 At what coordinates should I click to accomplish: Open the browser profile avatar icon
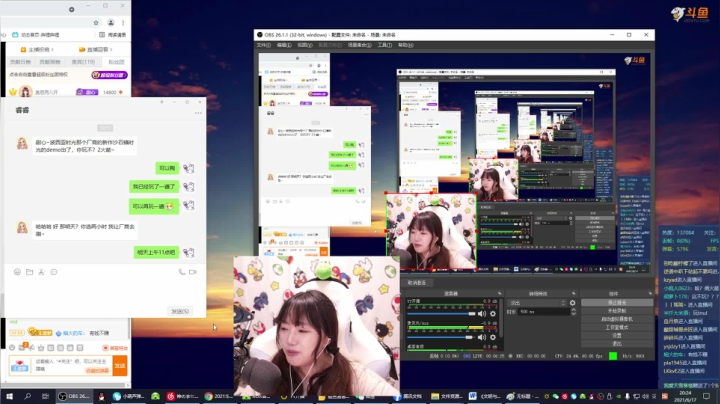[111, 22]
